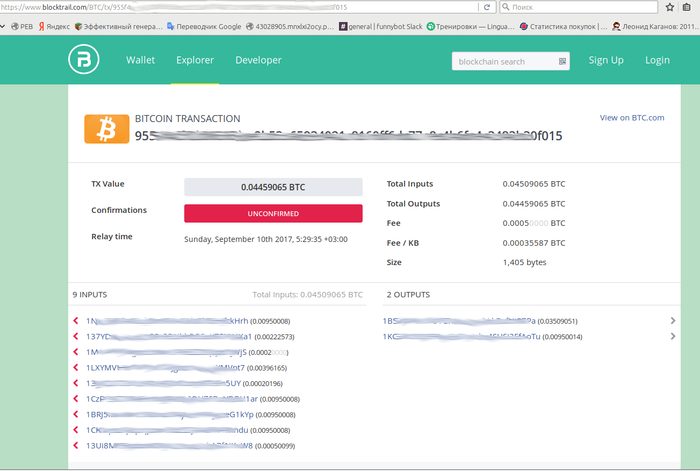This screenshot has width=700, height=471.
Task: Click red arrow beside input 137YD
Action: 76,336
